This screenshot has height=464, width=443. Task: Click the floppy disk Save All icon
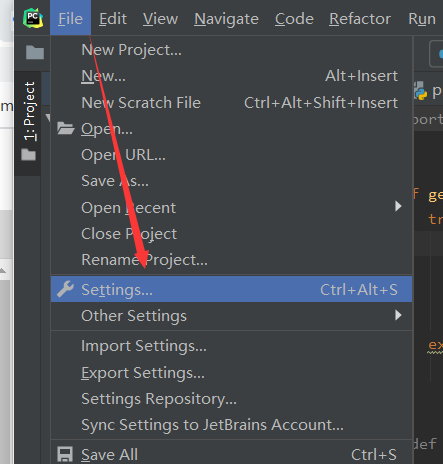pos(65,454)
